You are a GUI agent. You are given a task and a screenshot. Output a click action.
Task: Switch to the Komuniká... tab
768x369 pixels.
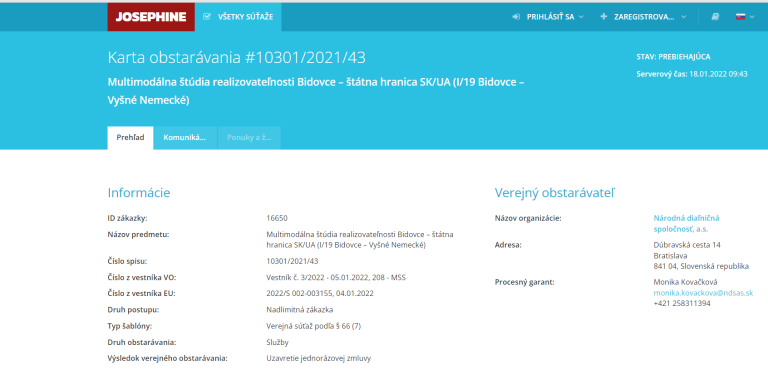[x=185, y=138]
